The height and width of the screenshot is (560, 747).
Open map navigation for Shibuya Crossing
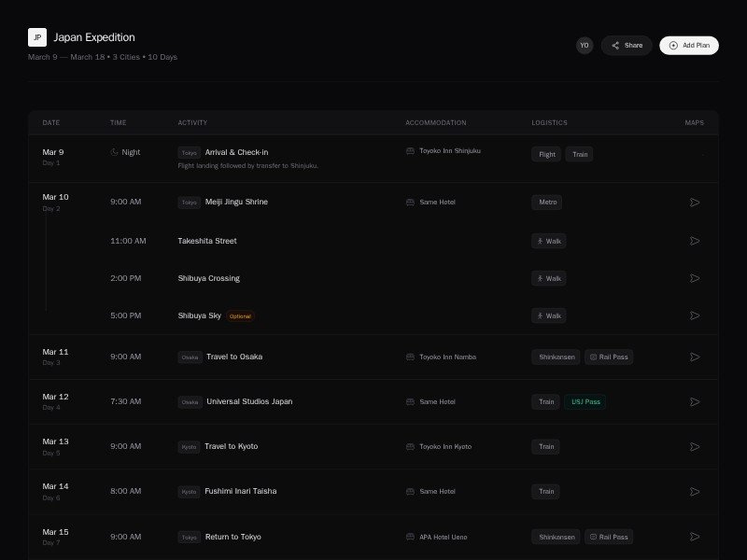click(694, 278)
